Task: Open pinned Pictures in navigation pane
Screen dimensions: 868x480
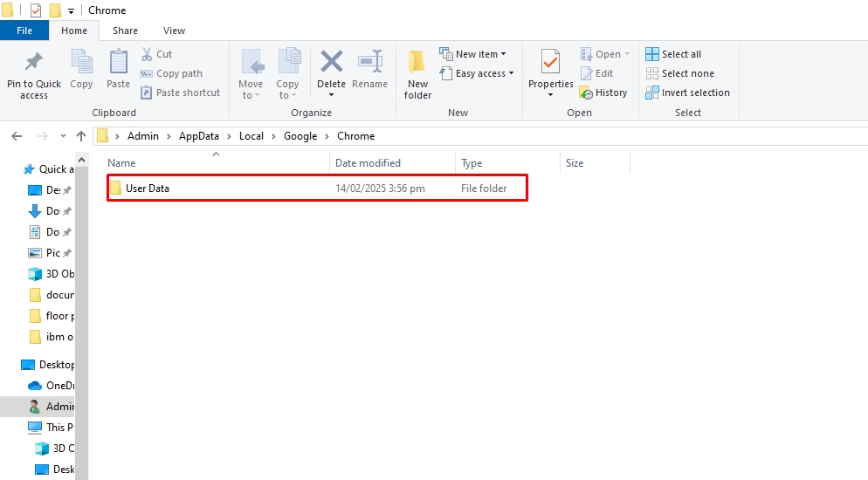Action: click(x=50, y=253)
